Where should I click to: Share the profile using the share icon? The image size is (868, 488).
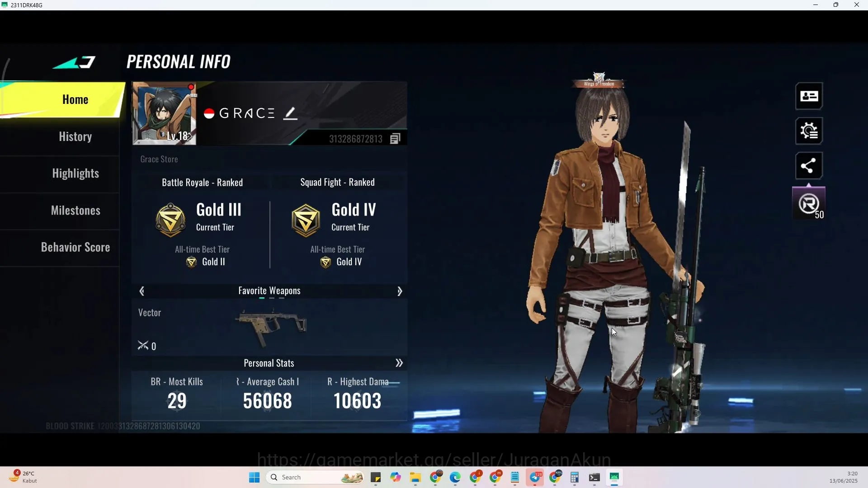click(809, 166)
